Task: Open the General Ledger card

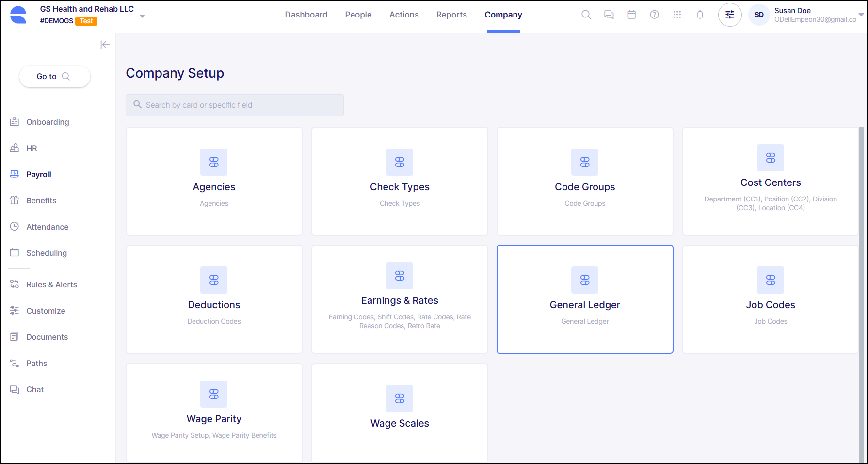Action: 584,299
